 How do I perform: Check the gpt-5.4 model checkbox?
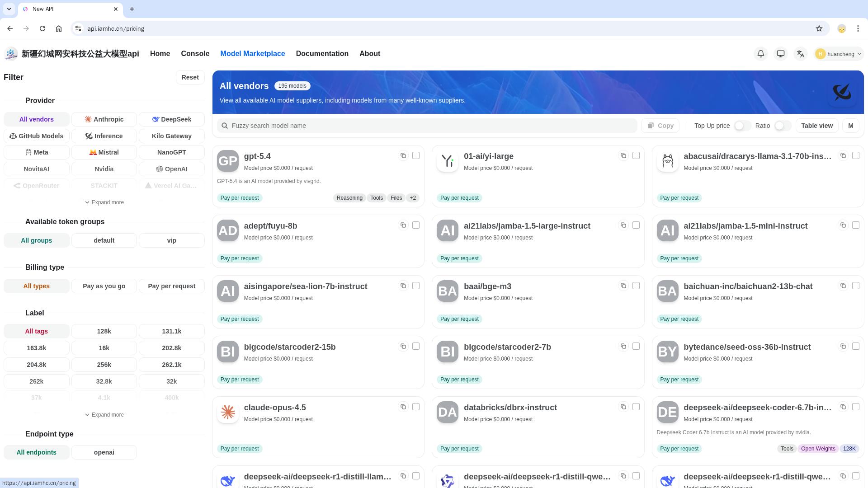416,155
